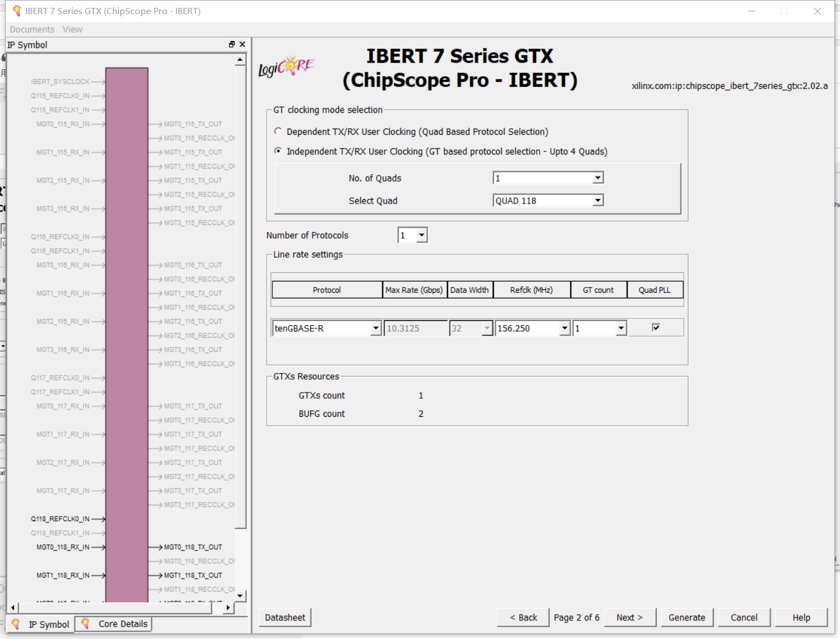840x639 pixels.
Task: Click the lightbulb icon on Core Details tab
Action: (86, 623)
